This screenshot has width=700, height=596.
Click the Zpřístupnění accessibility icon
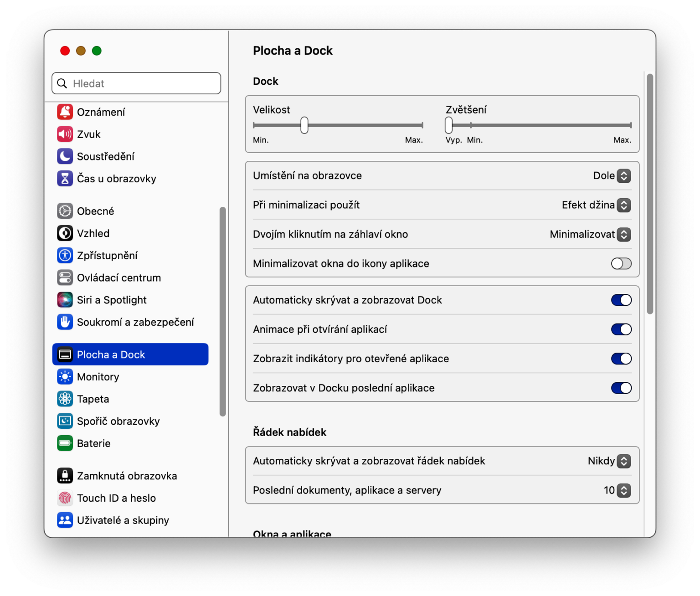click(x=65, y=256)
